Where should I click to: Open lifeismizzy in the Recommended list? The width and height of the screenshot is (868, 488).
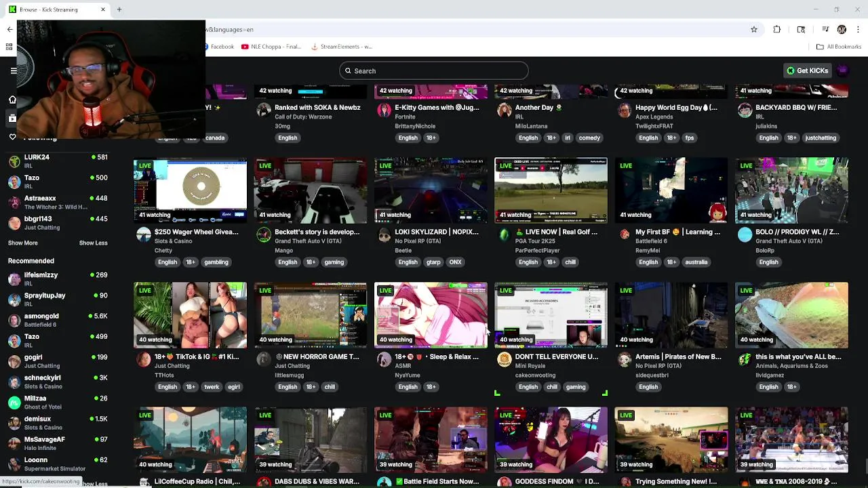click(x=58, y=279)
